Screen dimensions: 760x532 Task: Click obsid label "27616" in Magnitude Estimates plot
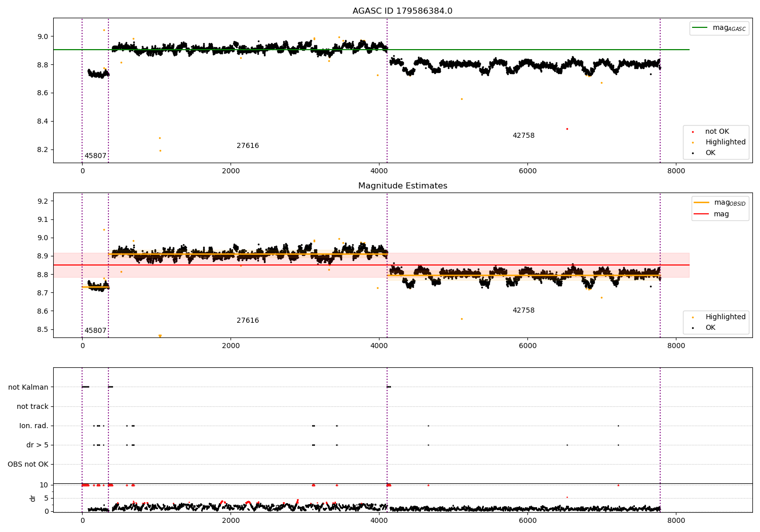pyautogui.click(x=248, y=320)
